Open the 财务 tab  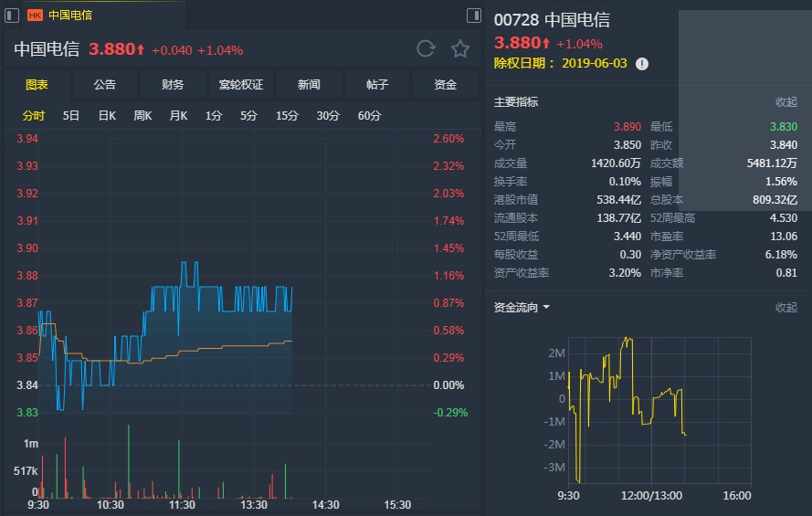[x=173, y=85]
